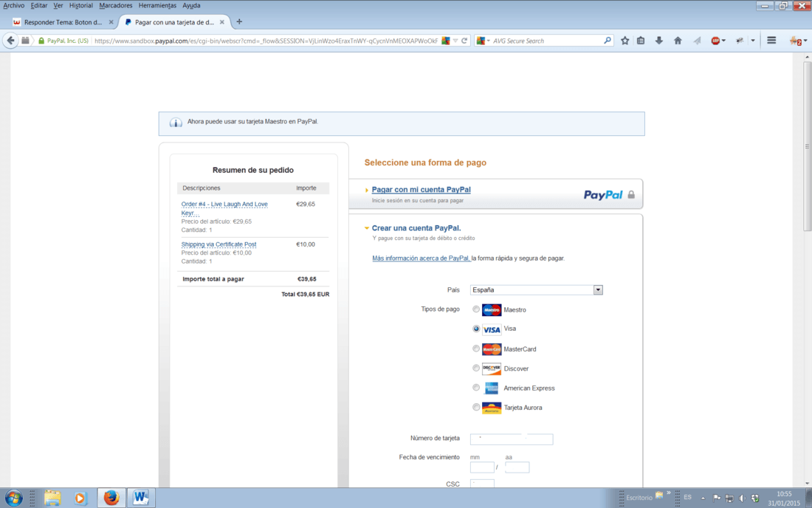
Task: Bookmark this page with the star icon
Action: pos(625,41)
